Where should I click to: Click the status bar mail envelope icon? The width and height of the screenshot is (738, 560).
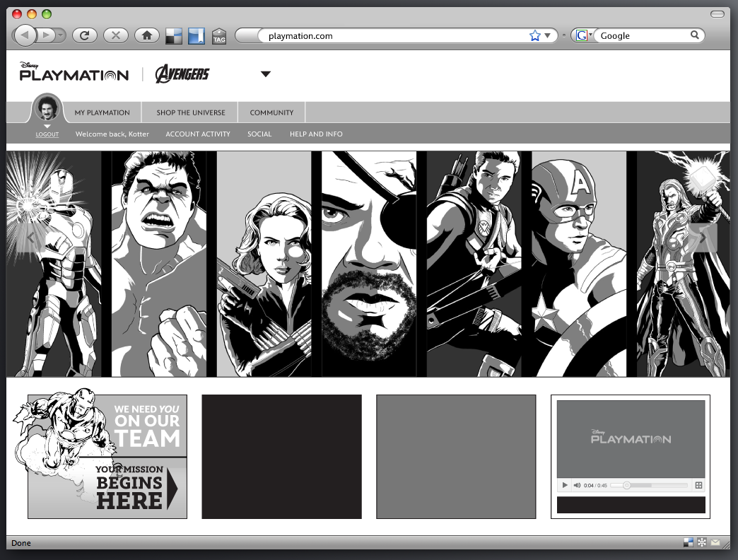[715, 542]
